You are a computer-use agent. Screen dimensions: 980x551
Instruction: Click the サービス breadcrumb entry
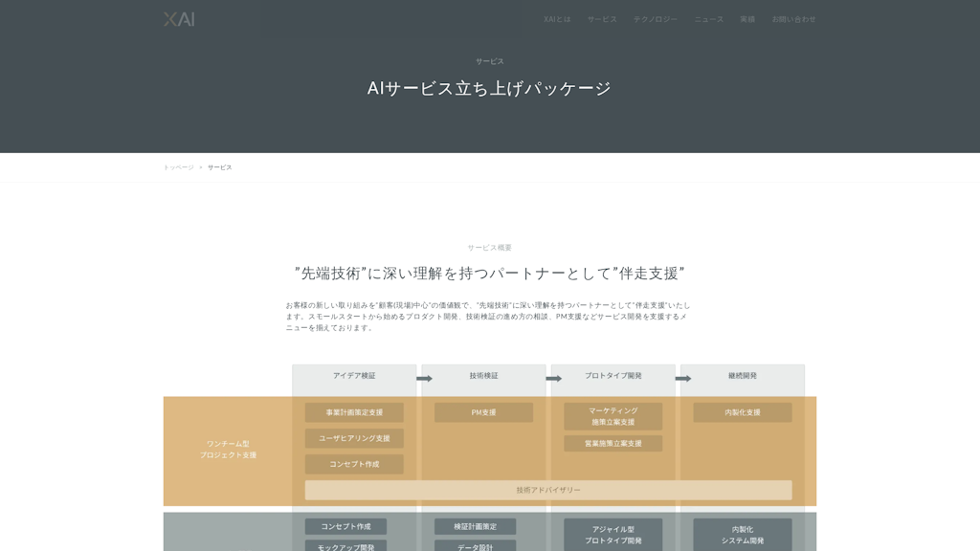[220, 166]
